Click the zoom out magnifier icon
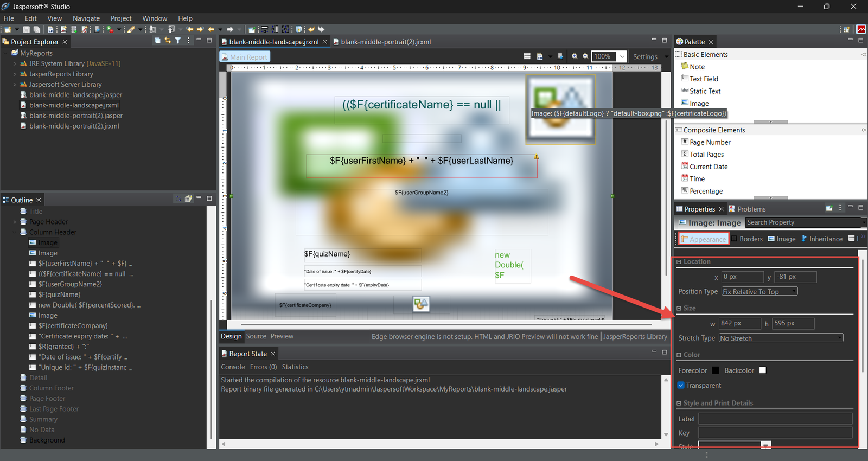Screen dimensions: 868x461 [x=585, y=56]
